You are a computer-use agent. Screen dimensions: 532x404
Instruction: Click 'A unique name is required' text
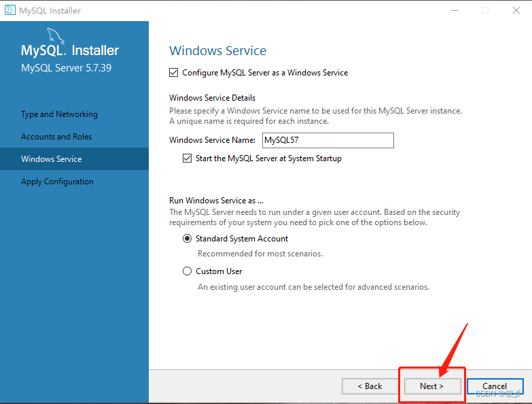click(249, 121)
